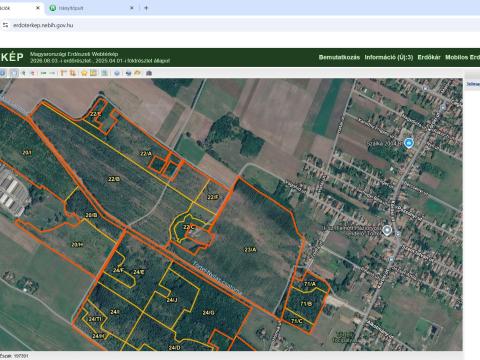This screenshot has height=360, width=480.
Task: Click the KÉP site logo
Action: point(12,57)
